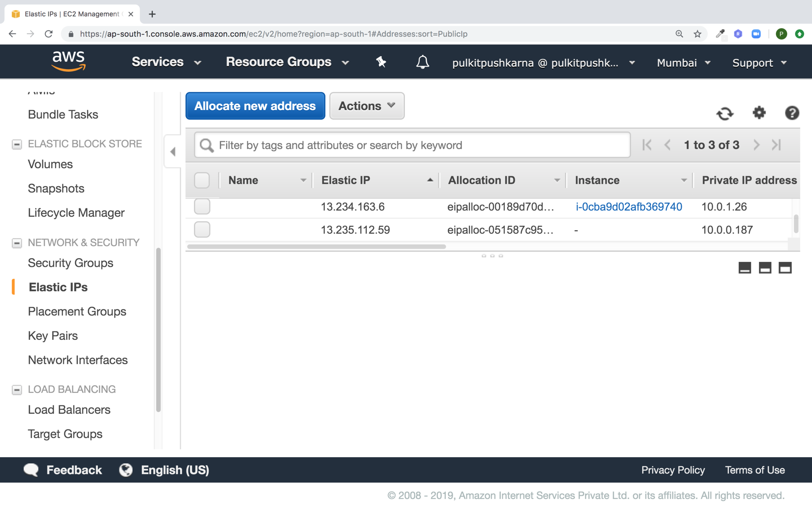Click the browser zoom magnifier icon

679,34
